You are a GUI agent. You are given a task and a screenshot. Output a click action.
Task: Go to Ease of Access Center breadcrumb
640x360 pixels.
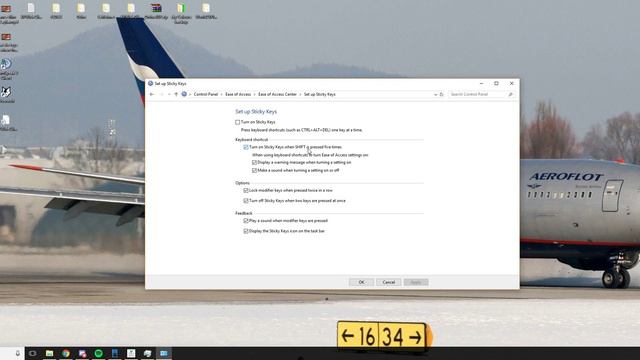[x=278, y=94]
